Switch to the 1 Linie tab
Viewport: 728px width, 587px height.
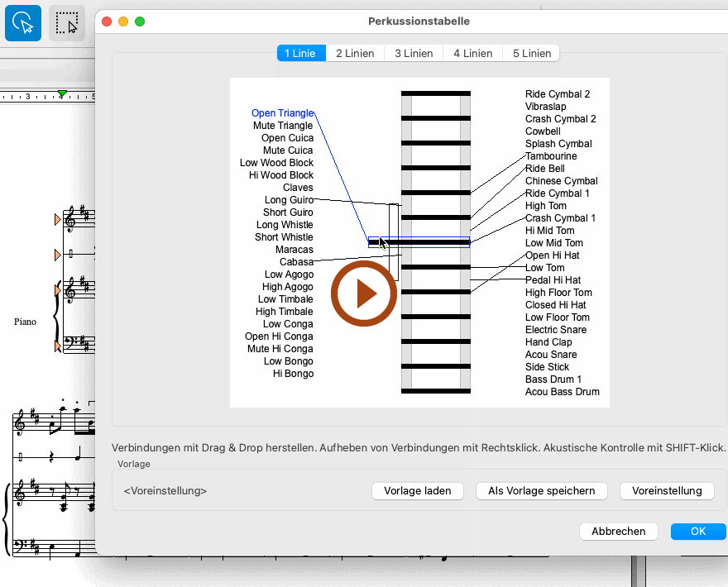[x=300, y=53]
